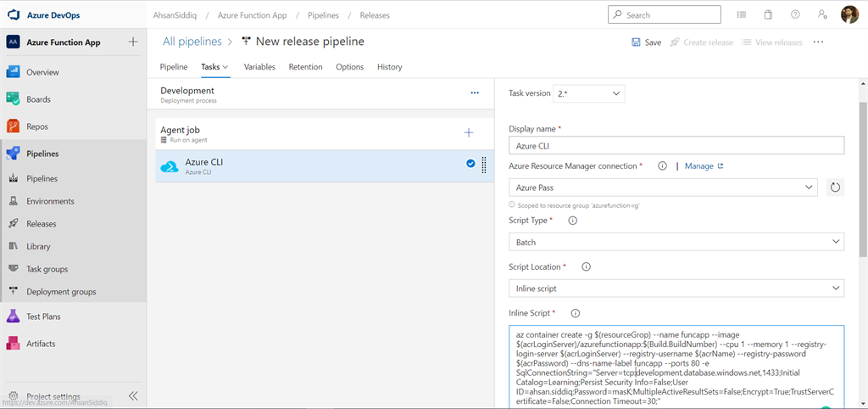The height and width of the screenshot is (409, 868).
Task: Click the Azure DevOps logo icon
Action: 14,15
